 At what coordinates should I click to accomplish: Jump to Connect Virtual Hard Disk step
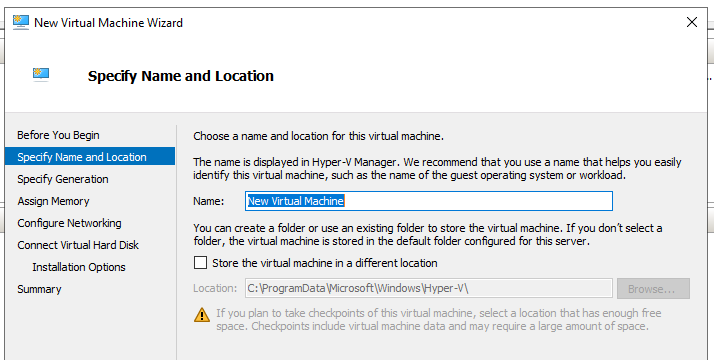[78, 245]
